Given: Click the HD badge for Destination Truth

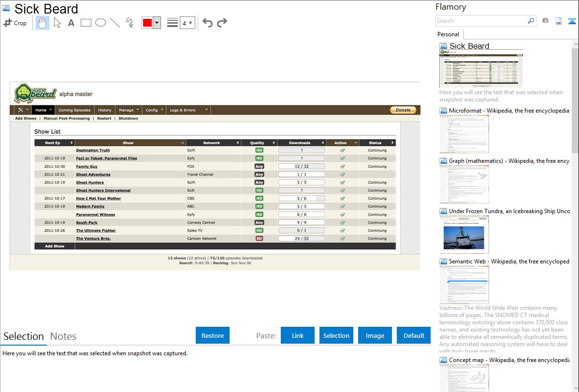Looking at the screenshot, I should point(259,150).
